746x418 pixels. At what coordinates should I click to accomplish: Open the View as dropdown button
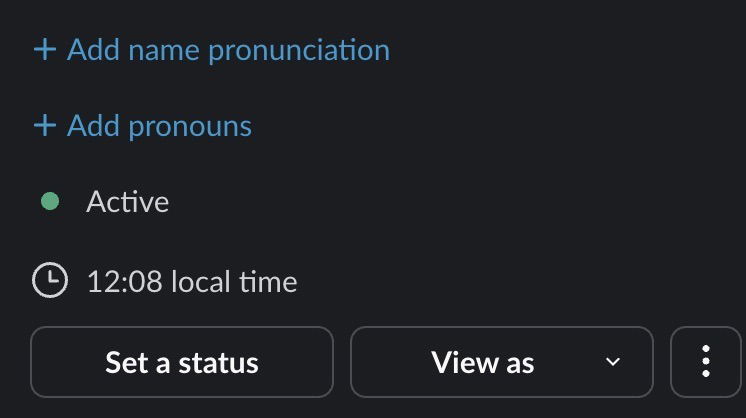[501, 362]
